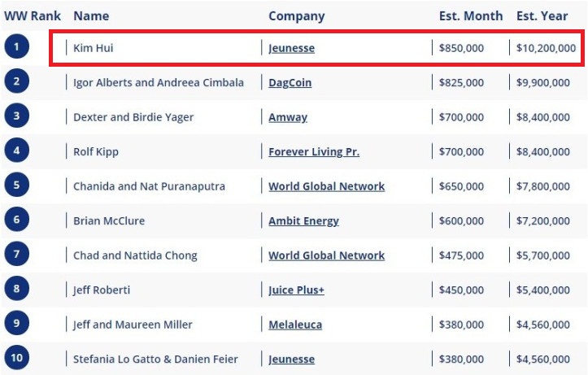Select the rank 9 number badge
This screenshot has height=375, width=588.
16,324
